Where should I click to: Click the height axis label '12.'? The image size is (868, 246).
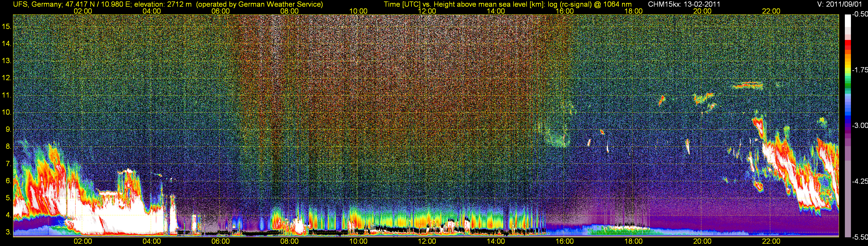click(7, 78)
